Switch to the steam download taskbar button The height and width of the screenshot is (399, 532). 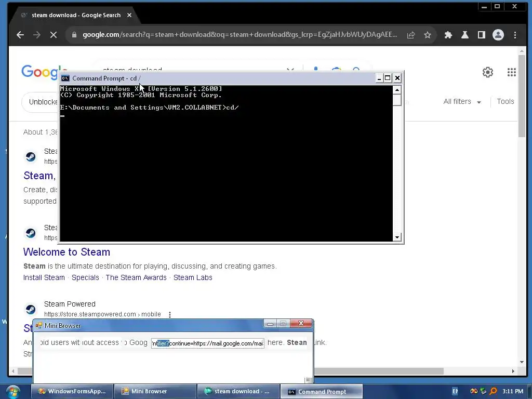pos(238,392)
